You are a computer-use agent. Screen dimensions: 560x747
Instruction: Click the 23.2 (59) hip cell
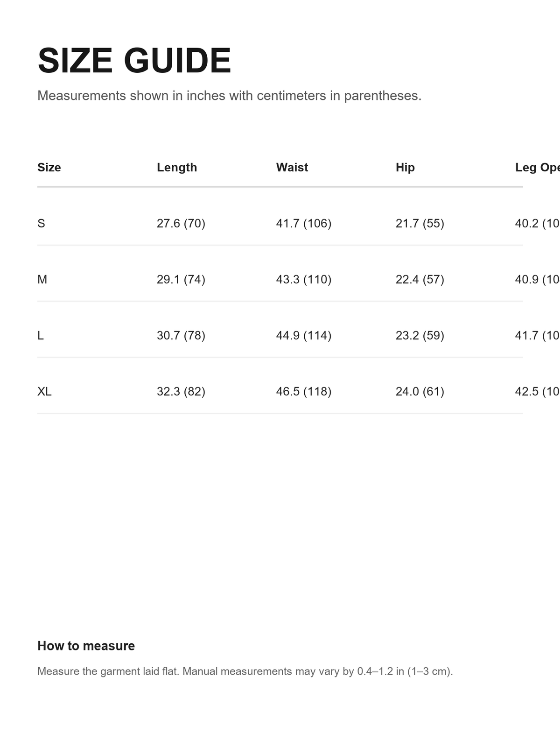click(420, 335)
